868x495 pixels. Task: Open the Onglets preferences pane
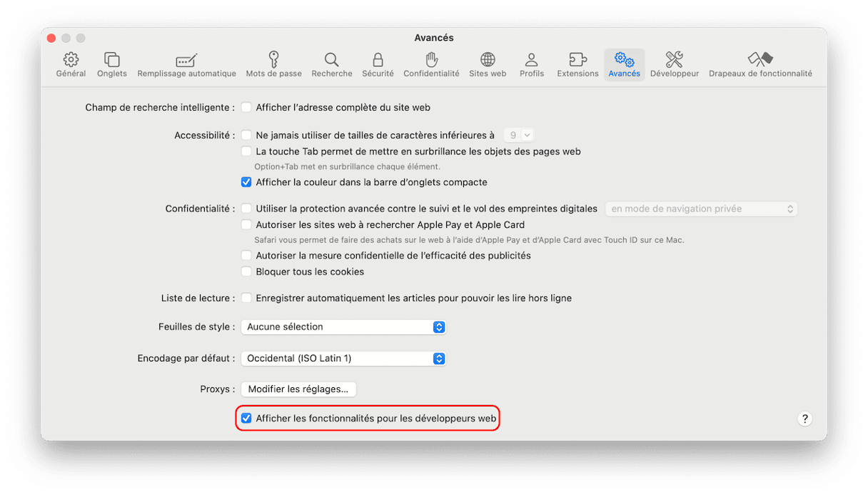click(x=112, y=60)
